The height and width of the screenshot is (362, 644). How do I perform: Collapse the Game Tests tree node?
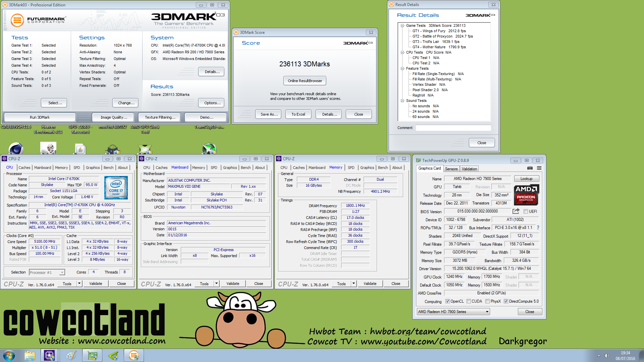tap(402, 25)
